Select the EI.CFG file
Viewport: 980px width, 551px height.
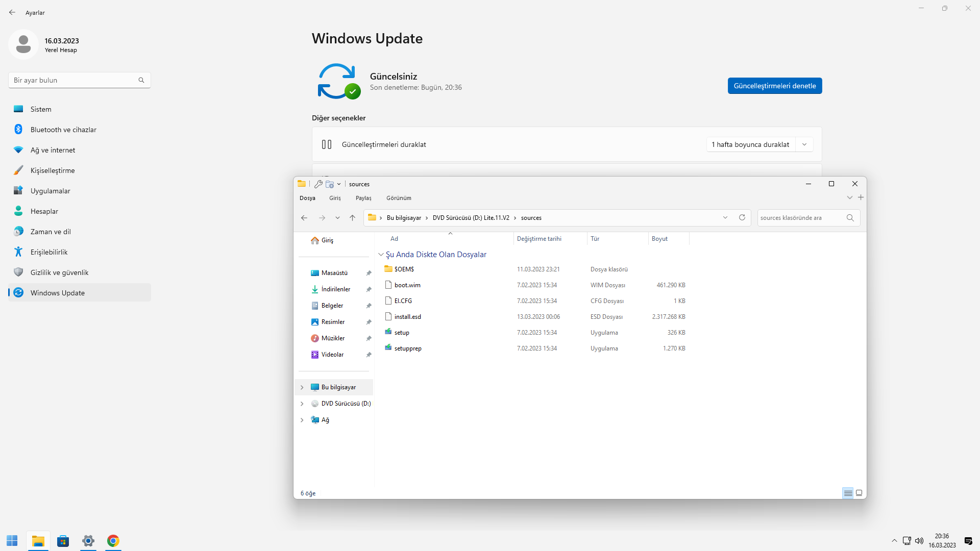tap(534, 301)
